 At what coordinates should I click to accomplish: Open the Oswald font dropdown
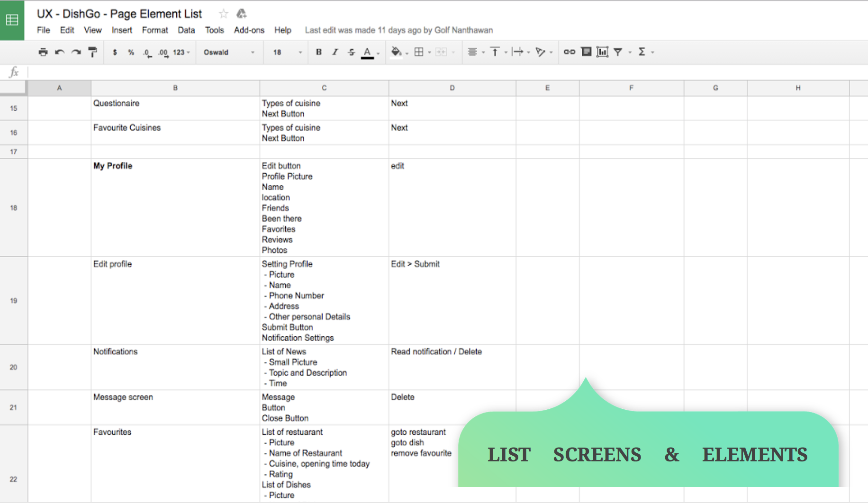[229, 52]
